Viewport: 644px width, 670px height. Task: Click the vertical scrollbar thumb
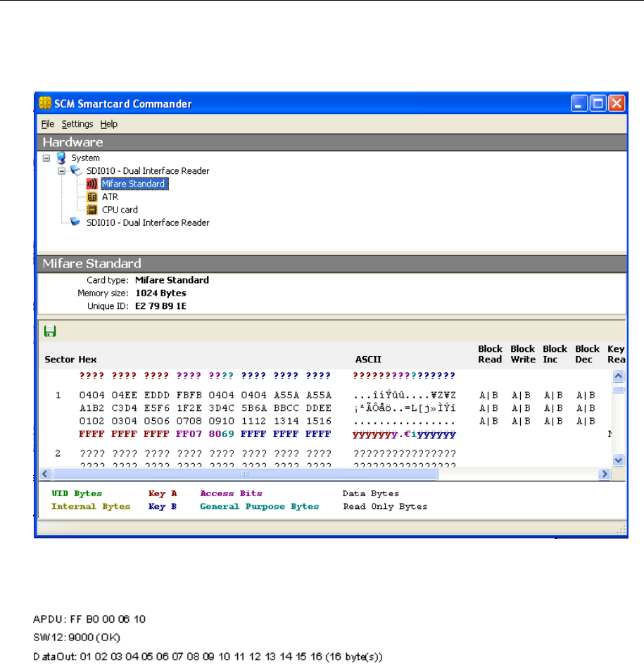tap(619, 390)
